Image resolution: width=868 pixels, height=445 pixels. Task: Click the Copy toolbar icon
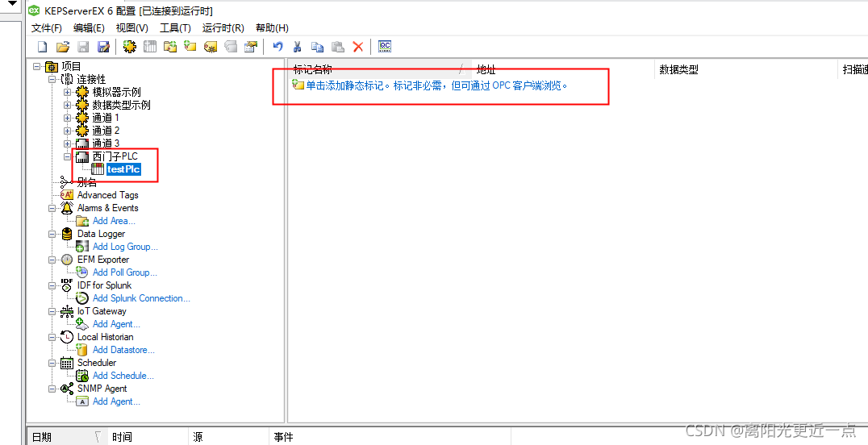click(x=317, y=47)
